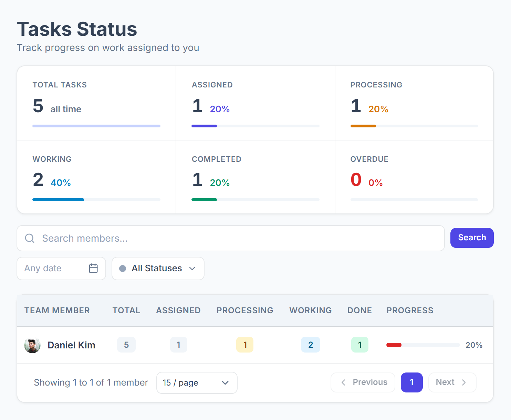The height and width of the screenshot is (420, 511).
Task: Open the calendar icon in the date filter
Action: pos(93,268)
